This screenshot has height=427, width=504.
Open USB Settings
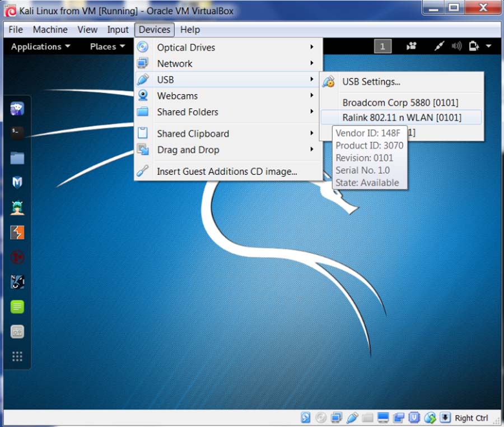pyautogui.click(x=371, y=82)
